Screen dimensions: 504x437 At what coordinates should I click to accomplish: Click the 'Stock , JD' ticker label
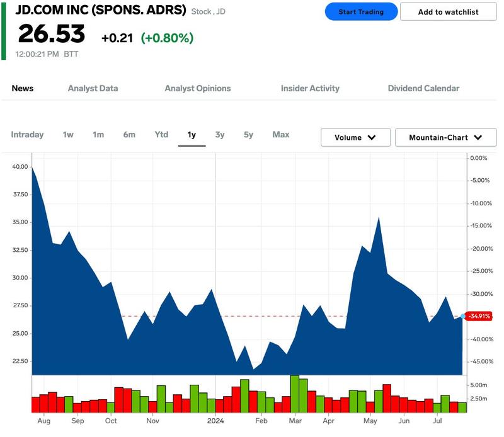(209, 11)
